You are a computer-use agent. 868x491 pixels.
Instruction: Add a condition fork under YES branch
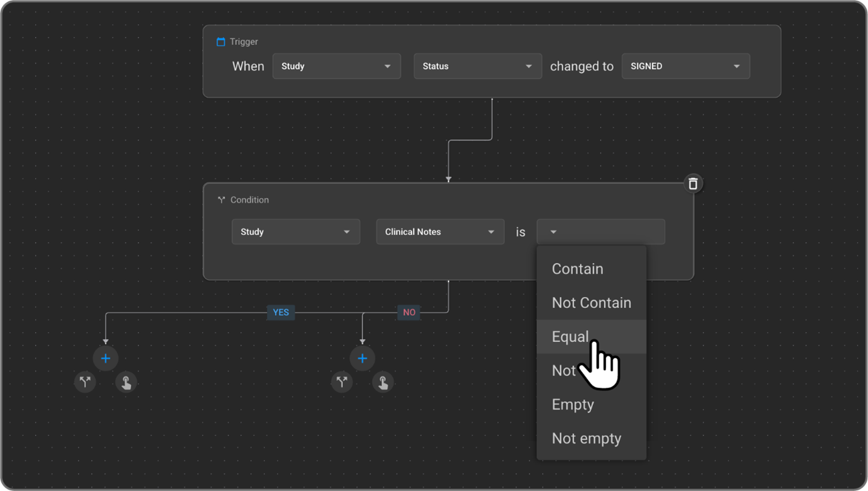click(85, 381)
